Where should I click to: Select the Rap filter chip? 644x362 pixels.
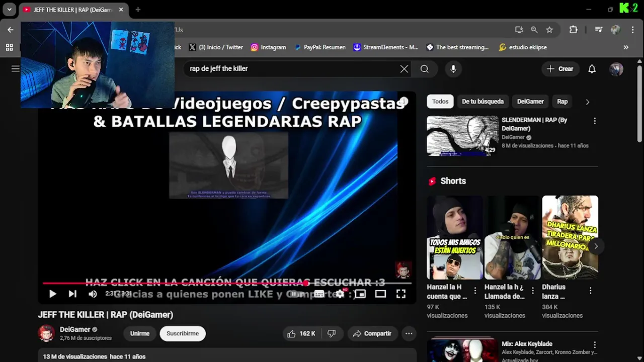click(562, 102)
